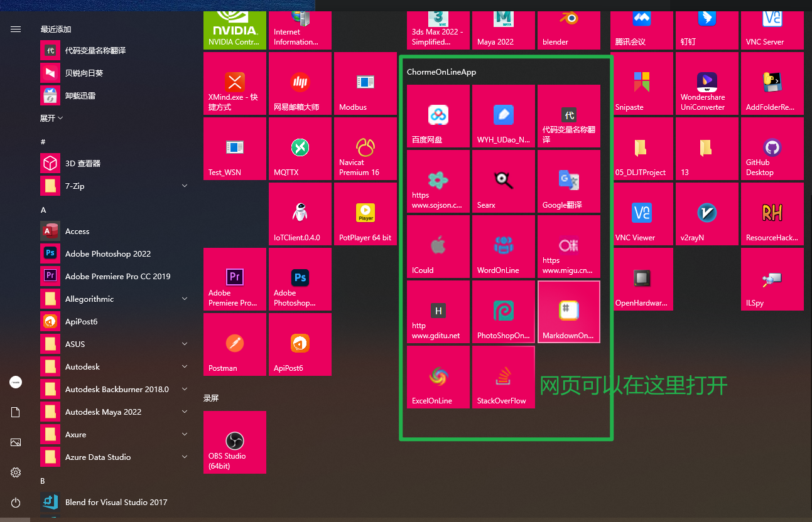Open Documents shortcut in Start sidebar
The width and height of the screenshot is (812, 522).
coord(16,412)
